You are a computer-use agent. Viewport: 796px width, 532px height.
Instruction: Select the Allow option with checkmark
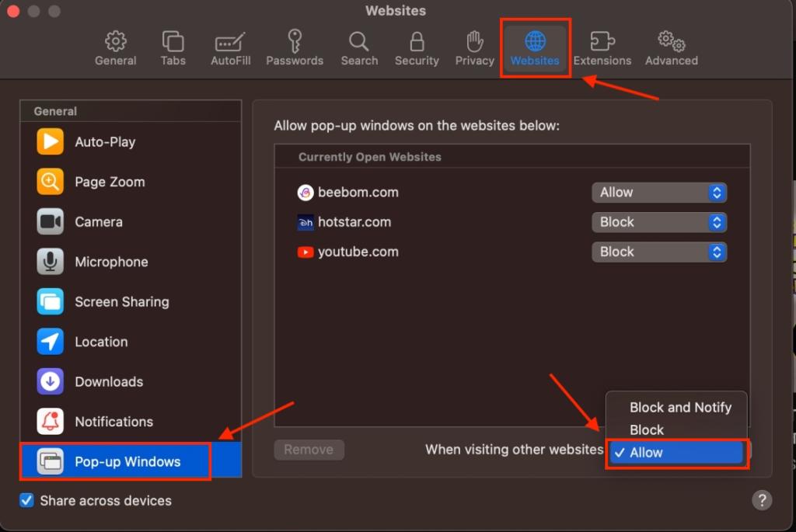point(676,453)
